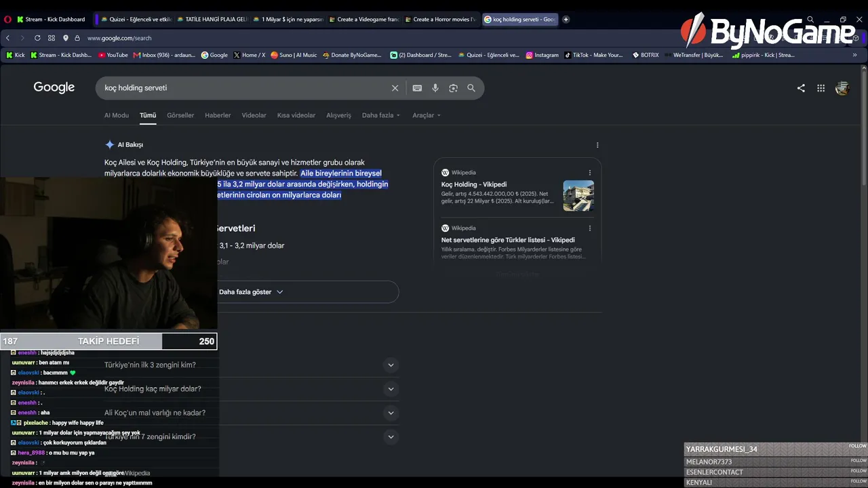The height and width of the screenshot is (488, 868).
Task: Switch to the TATİLE HANGİ PLAJA browser tab
Action: pos(212,20)
